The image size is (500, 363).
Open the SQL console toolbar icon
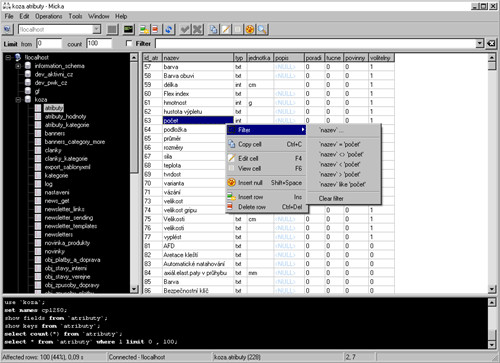(128, 29)
